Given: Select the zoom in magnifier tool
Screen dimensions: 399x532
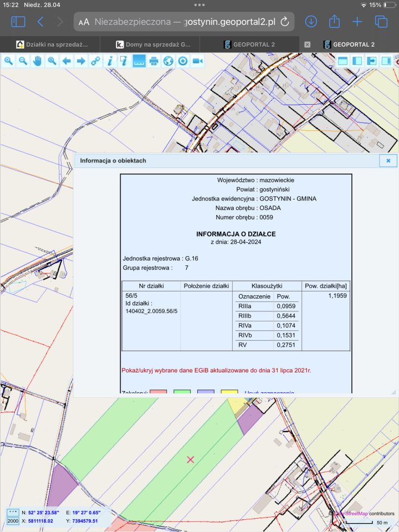Looking at the screenshot, I should 8,61.
